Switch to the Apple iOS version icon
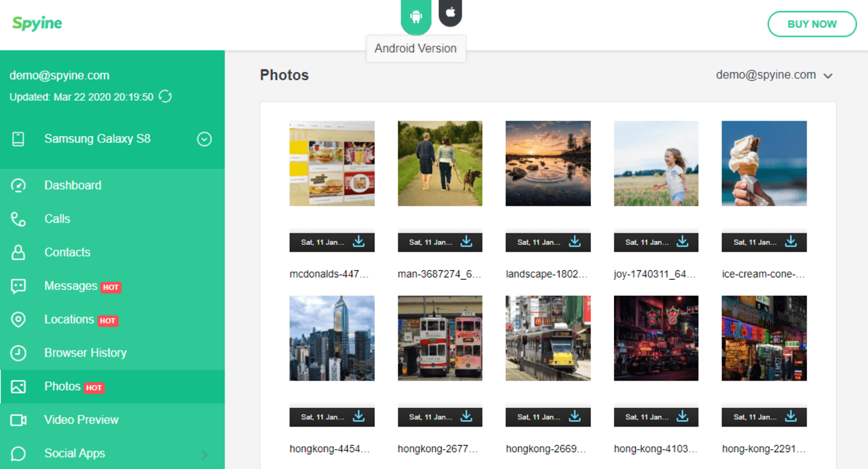The height and width of the screenshot is (469, 868). tap(450, 12)
